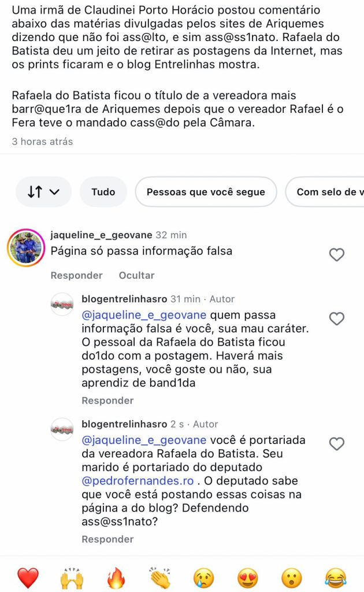Screen dimensions: 364x592
Task: Reply to jaqueline_e_geovane's comment
Action: pos(77,275)
